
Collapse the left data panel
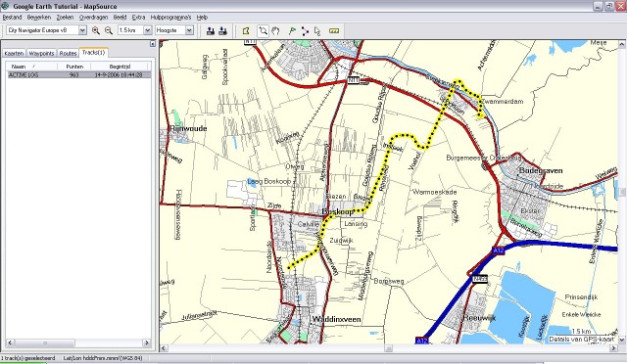point(153,44)
